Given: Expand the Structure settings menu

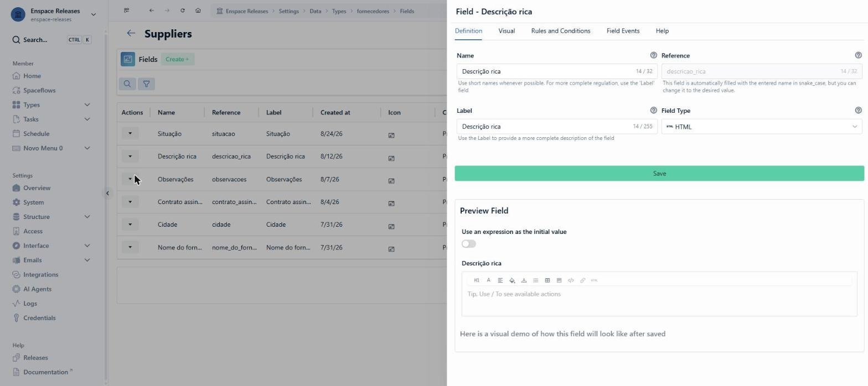Looking at the screenshot, I should tap(87, 217).
